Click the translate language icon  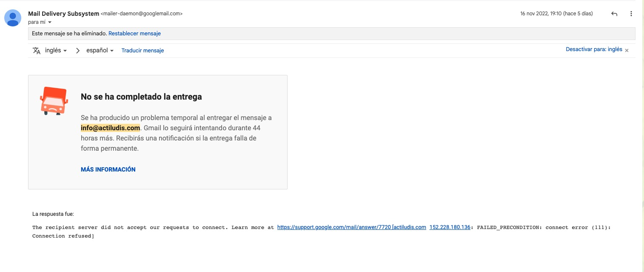pyautogui.click(x=37, y=50)
